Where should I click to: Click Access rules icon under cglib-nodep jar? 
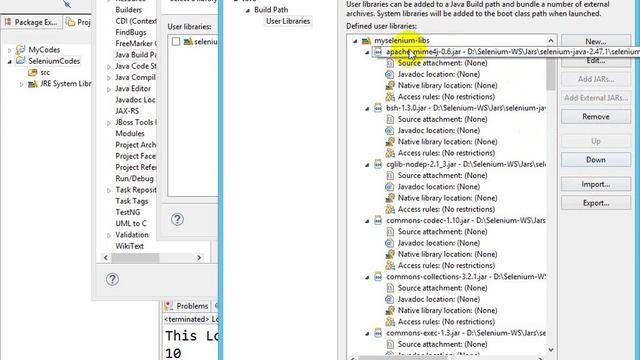(x=390, y=209)
